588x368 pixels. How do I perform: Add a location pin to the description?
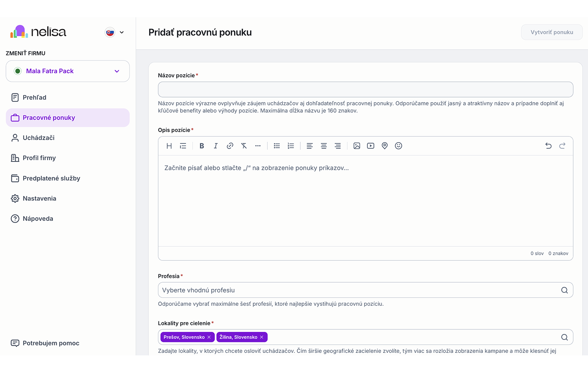point(385,146)
